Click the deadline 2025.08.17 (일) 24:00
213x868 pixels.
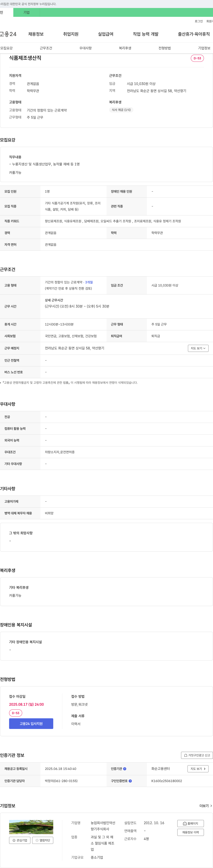[x=26, y=705]
